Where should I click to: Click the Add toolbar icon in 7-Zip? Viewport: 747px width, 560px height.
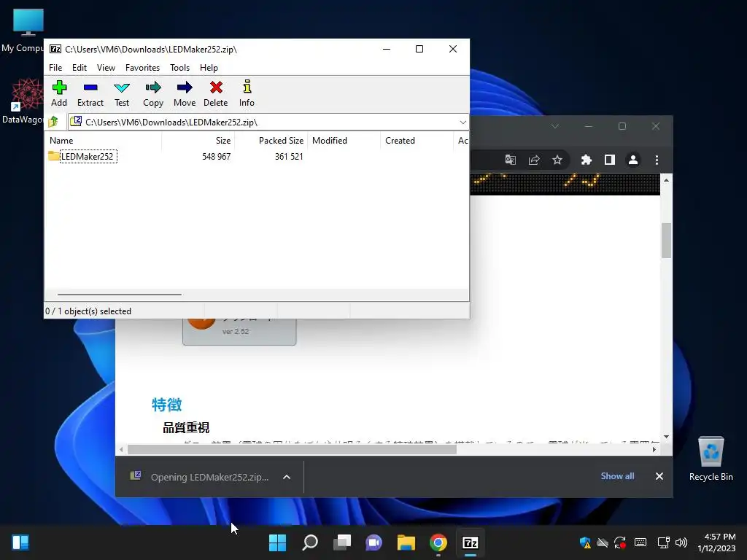(59, 93)
